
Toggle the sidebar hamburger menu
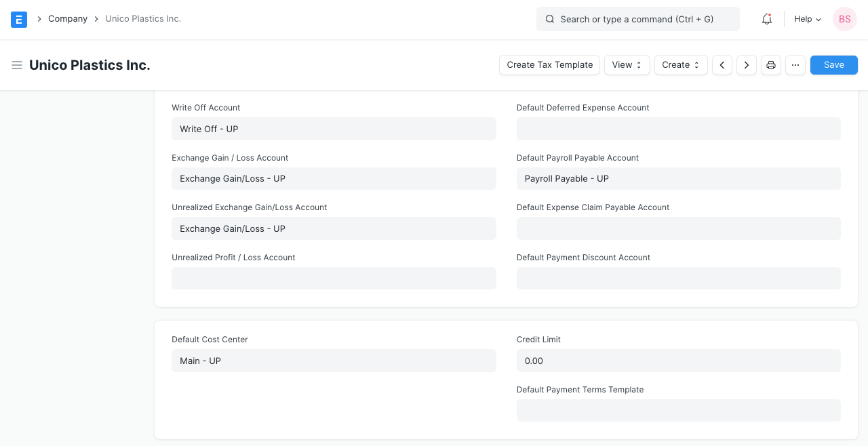click(x=17, y=65)
